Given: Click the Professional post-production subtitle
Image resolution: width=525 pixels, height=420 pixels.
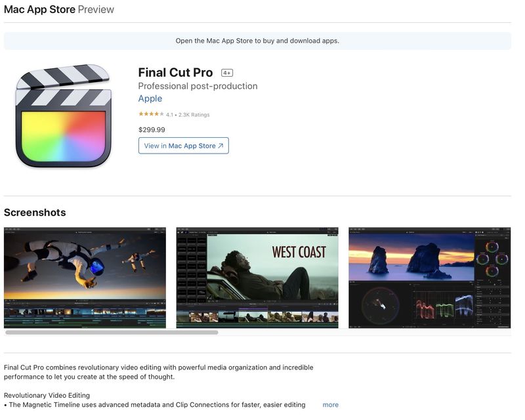Looking at the screenshot, I should (x=198, y=86).
